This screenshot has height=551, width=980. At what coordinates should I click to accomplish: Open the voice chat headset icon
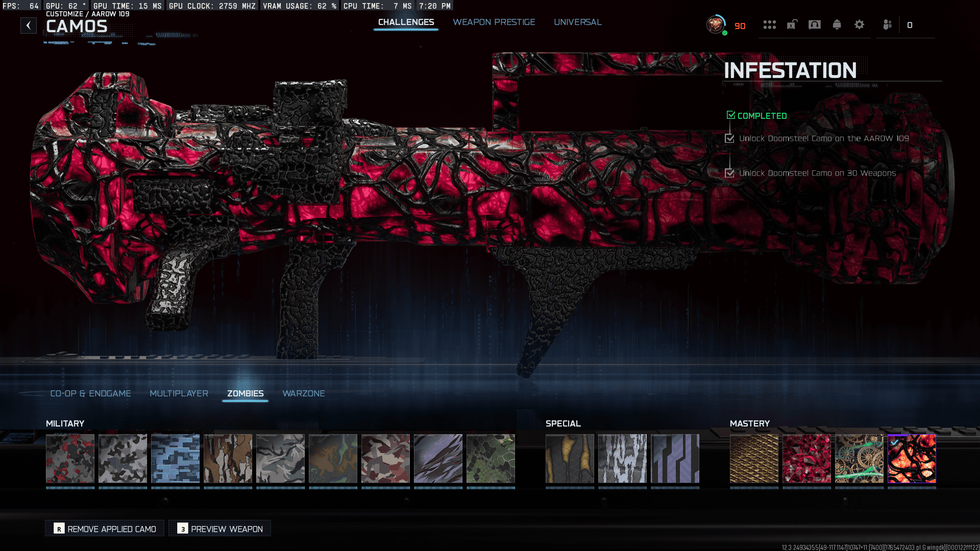[815, 24]
